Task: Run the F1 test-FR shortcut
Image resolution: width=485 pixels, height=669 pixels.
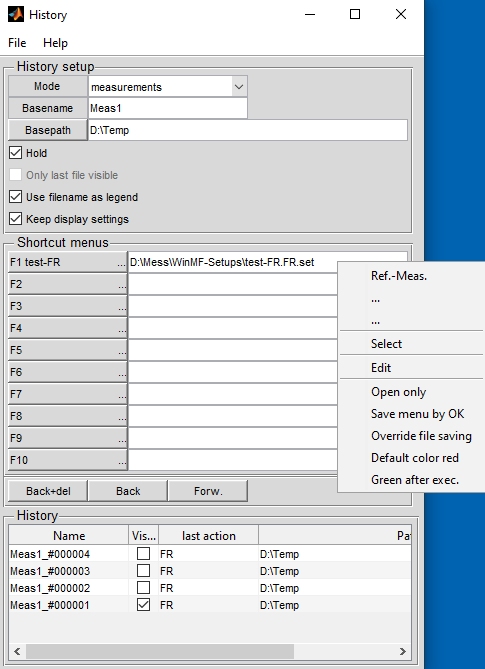Action: [x=67, y=262]
